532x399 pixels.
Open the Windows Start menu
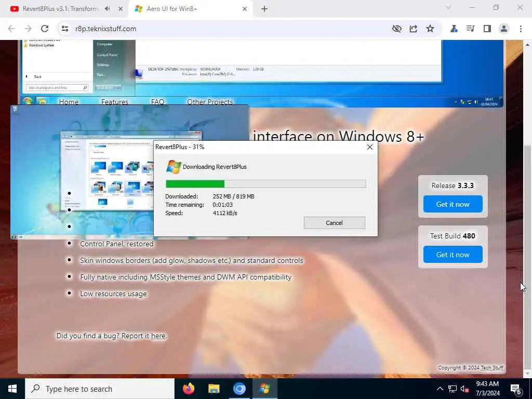click(x=12, y=389)
